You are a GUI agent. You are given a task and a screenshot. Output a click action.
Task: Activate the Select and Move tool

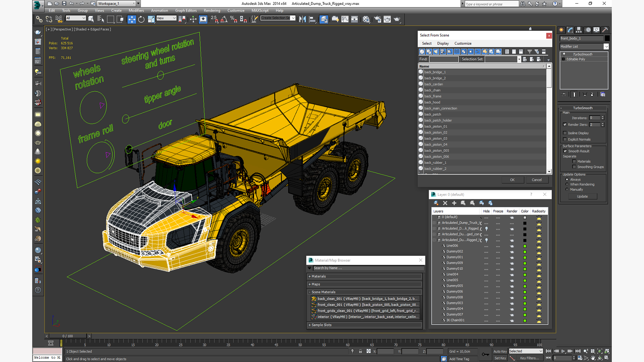pos(131,19)
